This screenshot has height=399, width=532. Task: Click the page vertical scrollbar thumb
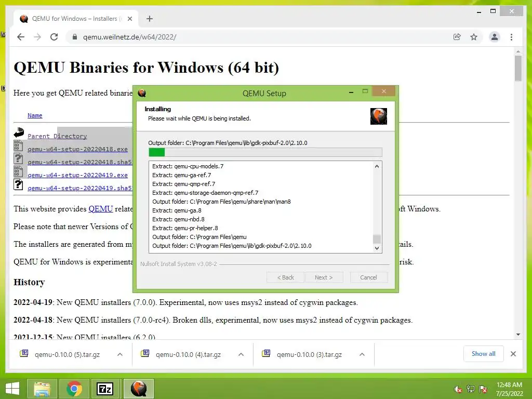coord(518,69)
